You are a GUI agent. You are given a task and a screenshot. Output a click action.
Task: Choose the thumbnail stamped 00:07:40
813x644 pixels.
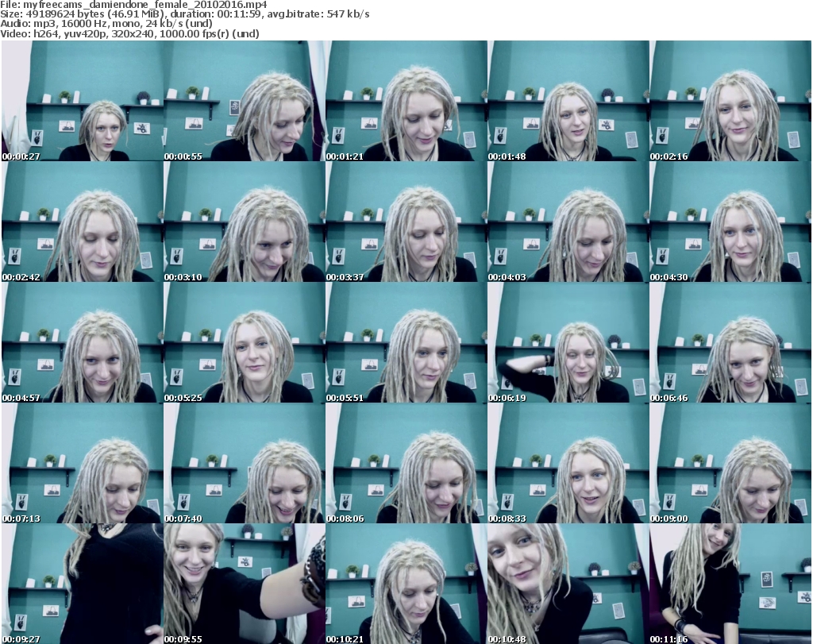click(245, 464)
